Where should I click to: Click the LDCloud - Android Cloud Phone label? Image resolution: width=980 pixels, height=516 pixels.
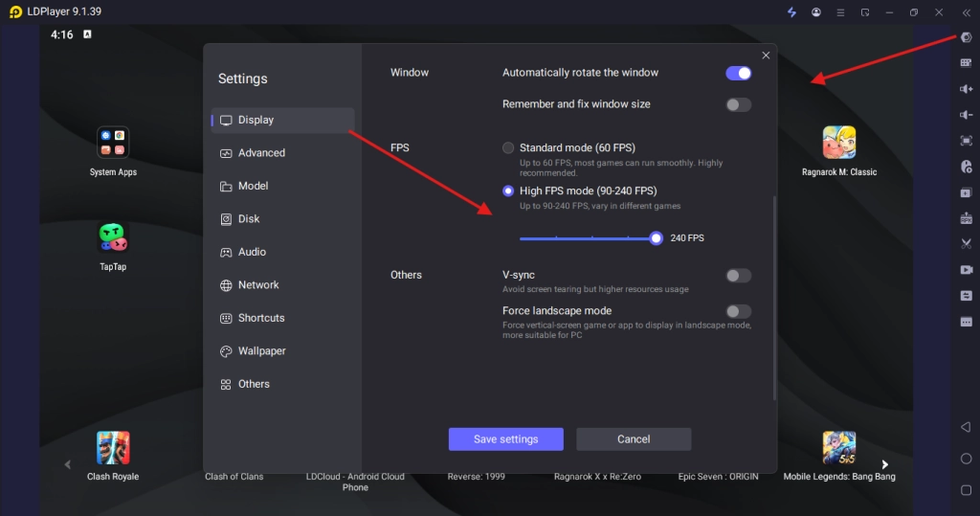(355, 482)
